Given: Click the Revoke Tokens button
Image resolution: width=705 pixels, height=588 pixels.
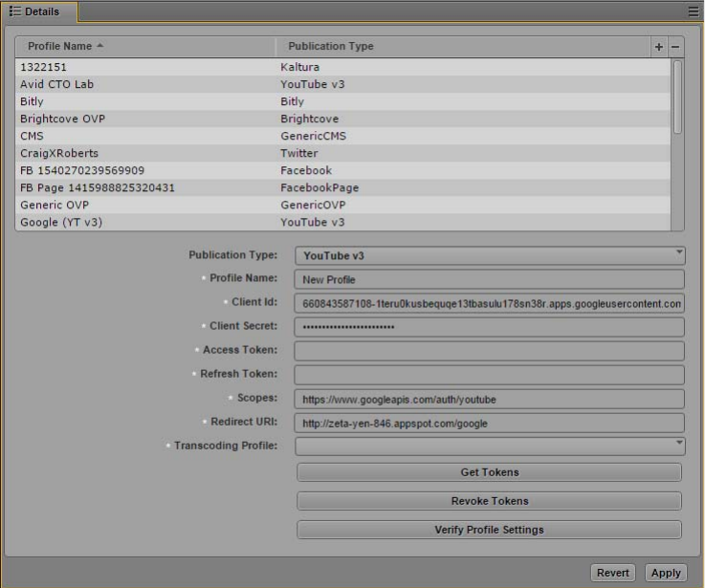Looking at the screenshot, I should click(x=489, y=501).
